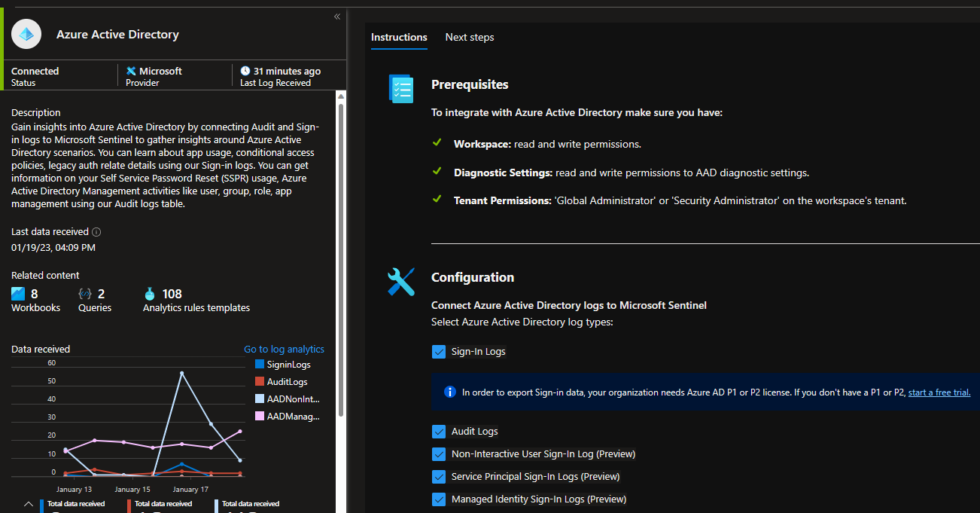Click the 31 minutes ago text
The image size is (980, 513).
point(287,72)
